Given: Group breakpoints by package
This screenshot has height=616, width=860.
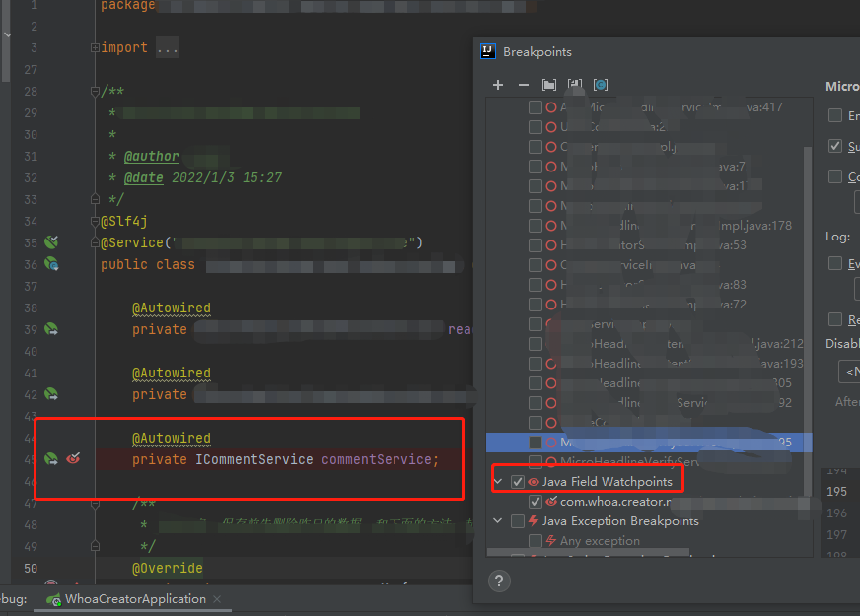Looking at the screenshot, I should coord(549,85).
